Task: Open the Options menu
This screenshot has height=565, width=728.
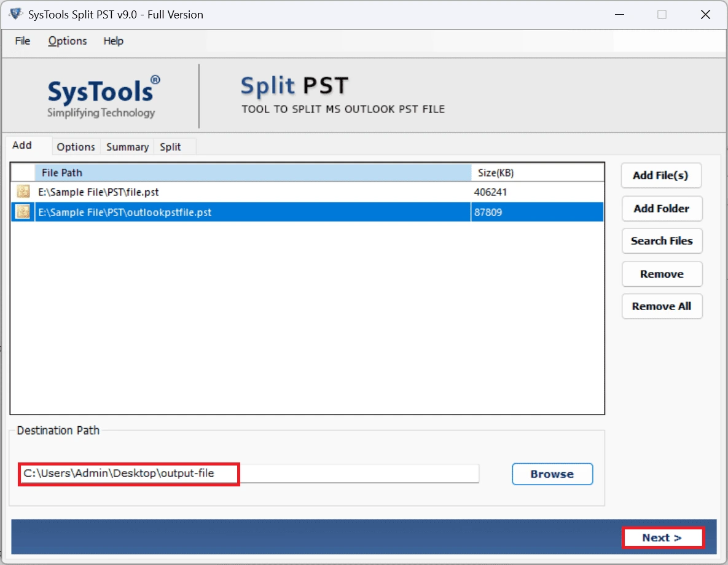Action: click(67, 41)
